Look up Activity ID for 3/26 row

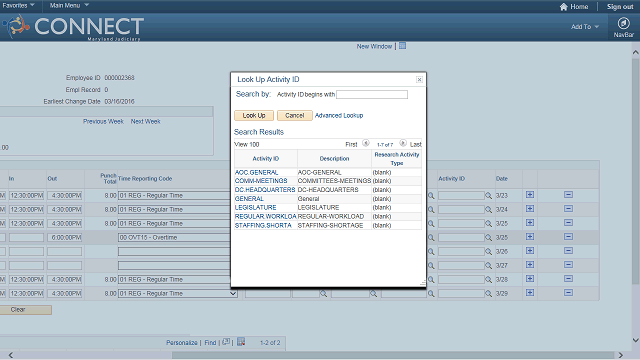(488, 252)
